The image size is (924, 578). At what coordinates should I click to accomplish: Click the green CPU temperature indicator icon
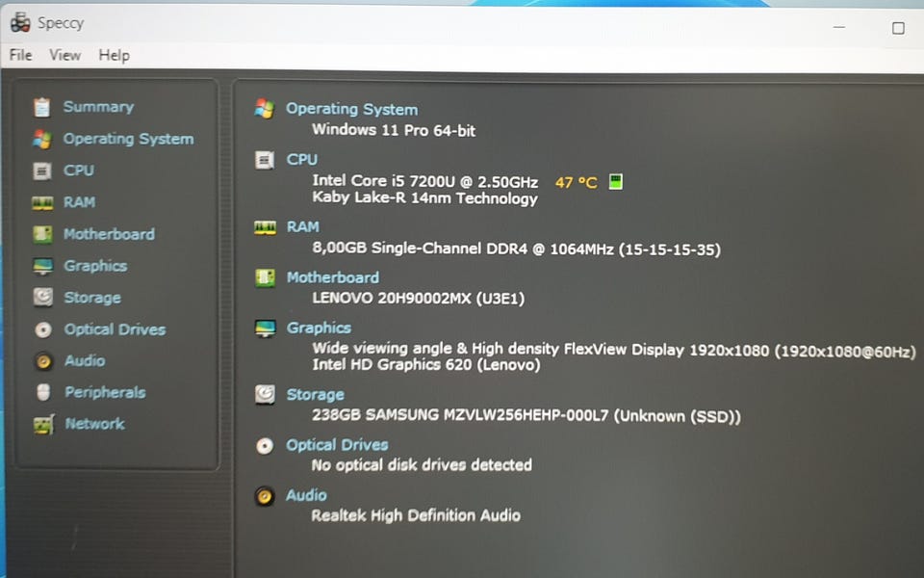(x=615, y=182)
